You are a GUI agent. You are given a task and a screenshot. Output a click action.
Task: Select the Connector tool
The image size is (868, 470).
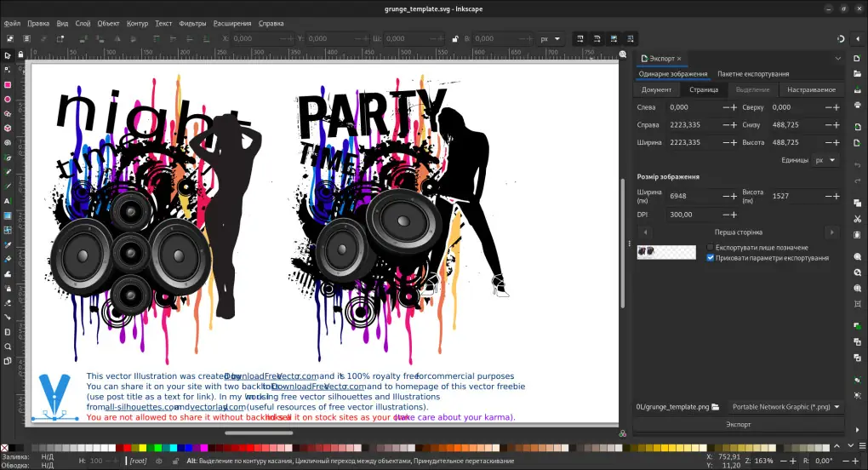(x=8, y=318)
